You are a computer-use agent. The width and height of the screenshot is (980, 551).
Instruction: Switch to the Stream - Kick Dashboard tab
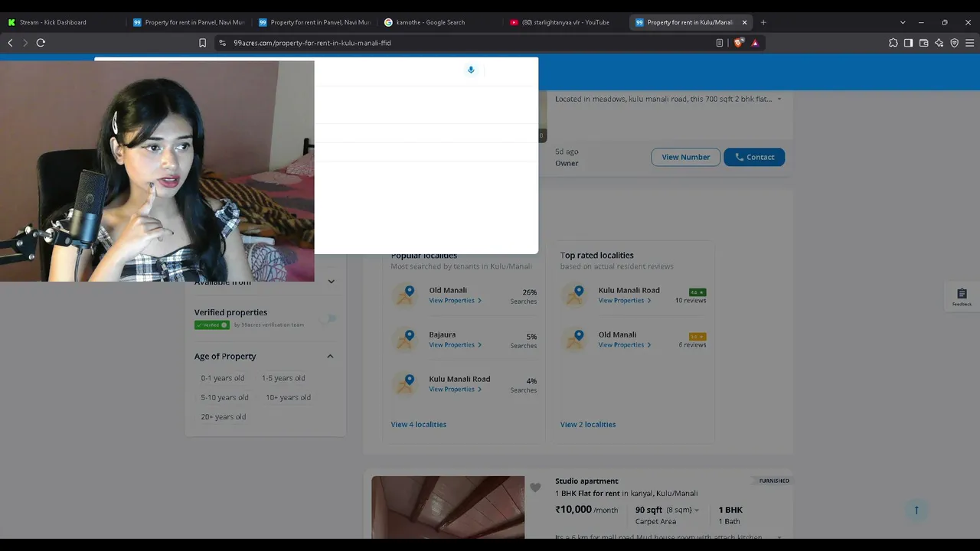[x=63, y=22]
